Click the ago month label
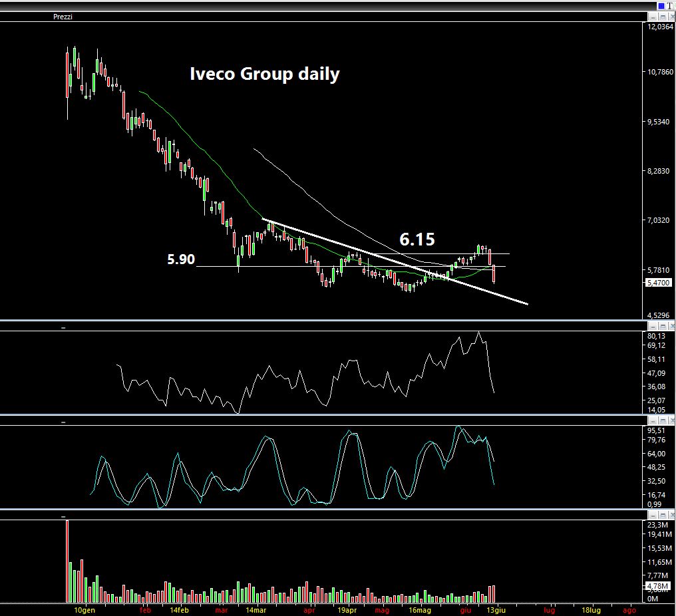This screenshot has height=616, width=676. [x=629, y=610]
